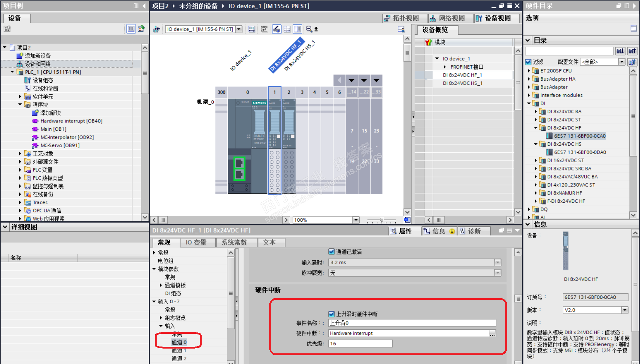Screen dimensions: 640x364
Task: Open the IO device_1 device selector dropdown
Action: coord(239,29)
